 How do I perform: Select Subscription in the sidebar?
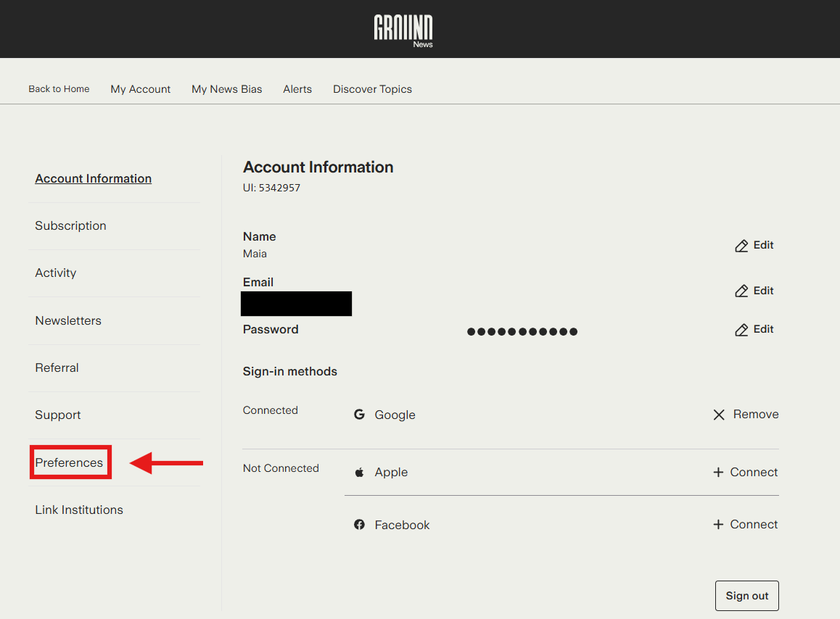pyautogui.click(x=70, y=225)
